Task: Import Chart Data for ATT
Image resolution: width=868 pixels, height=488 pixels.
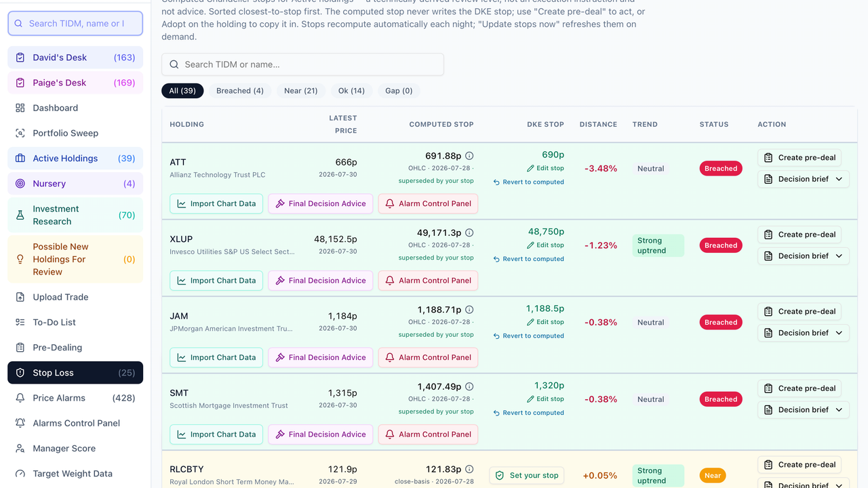Action: pos(216,203)
